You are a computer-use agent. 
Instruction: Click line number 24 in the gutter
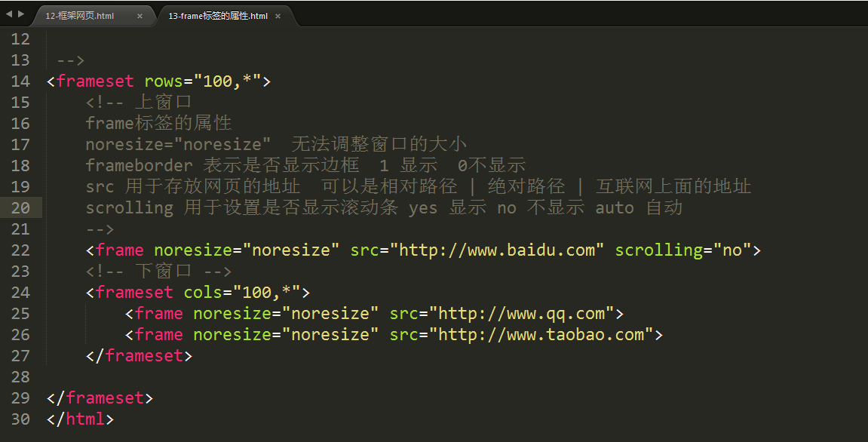[x=20, y=293]
